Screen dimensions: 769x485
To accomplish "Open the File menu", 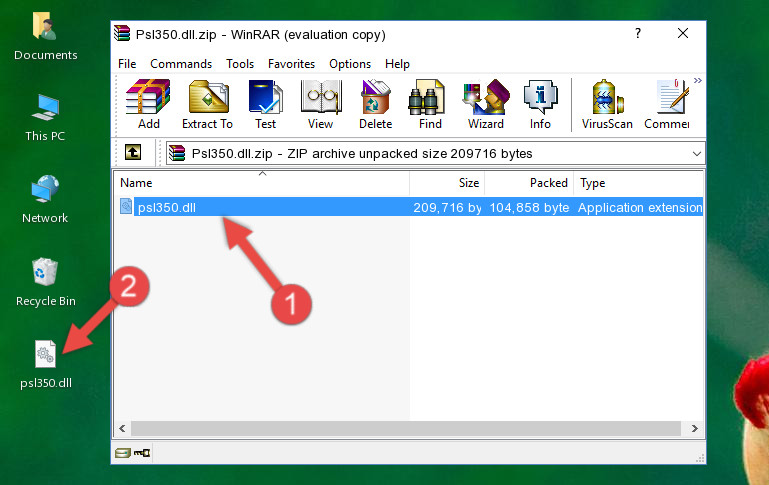I will 127,64.
